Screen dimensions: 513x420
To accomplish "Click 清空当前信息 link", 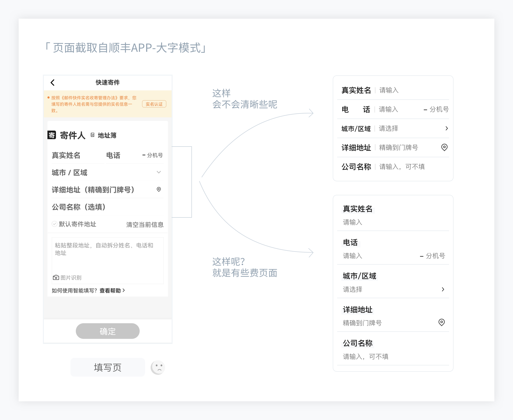I will 145,224.
